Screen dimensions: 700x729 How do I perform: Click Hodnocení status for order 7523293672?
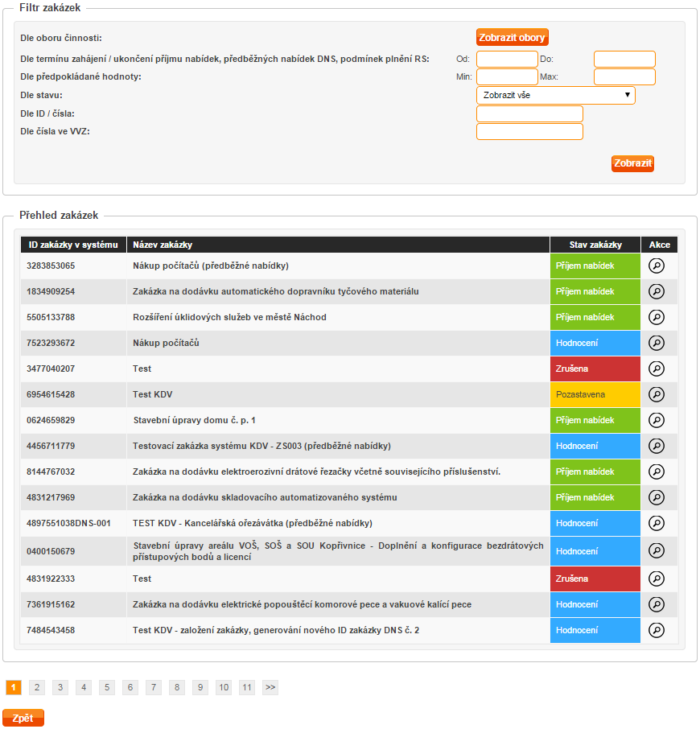[595, 343]
